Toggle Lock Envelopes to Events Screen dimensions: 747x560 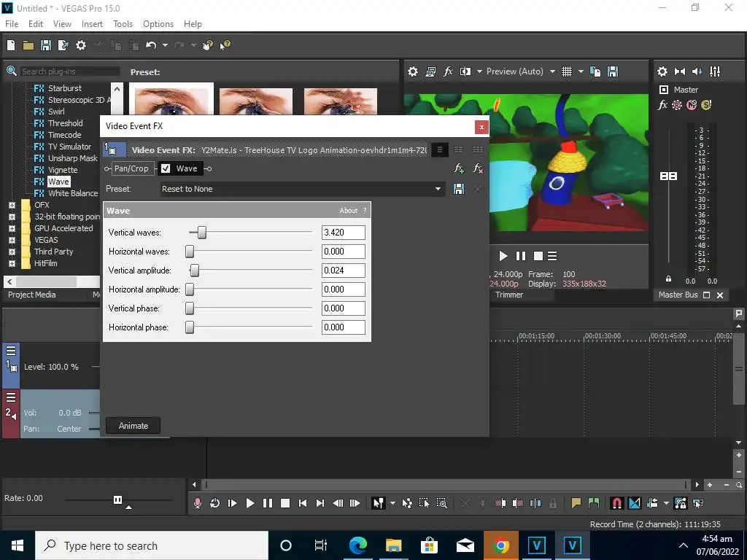681,503
